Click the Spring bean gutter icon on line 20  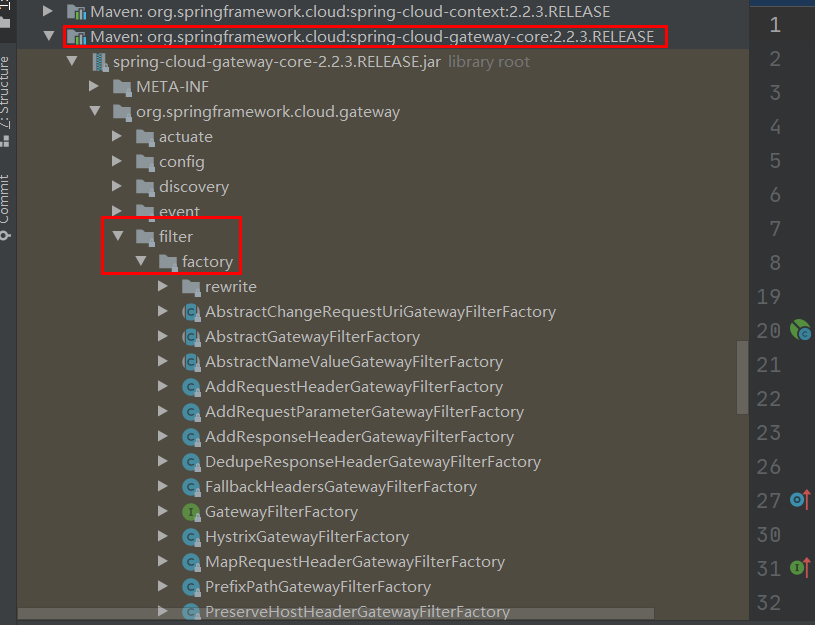800,330
